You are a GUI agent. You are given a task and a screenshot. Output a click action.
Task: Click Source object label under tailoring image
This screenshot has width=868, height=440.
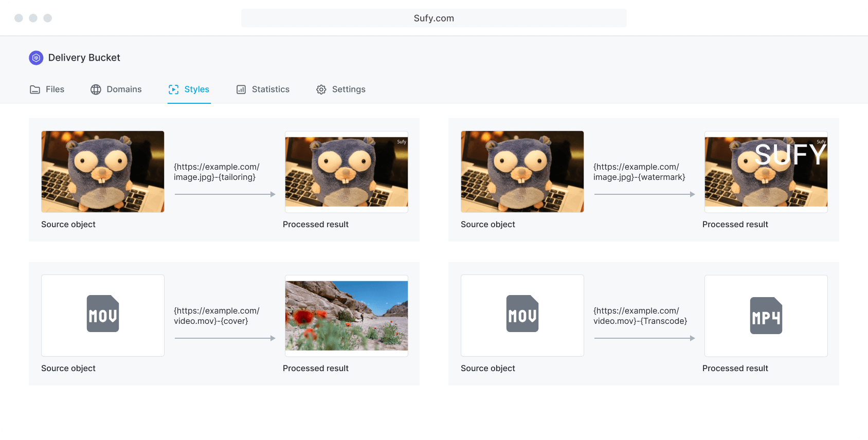click(x=68, y=225)
